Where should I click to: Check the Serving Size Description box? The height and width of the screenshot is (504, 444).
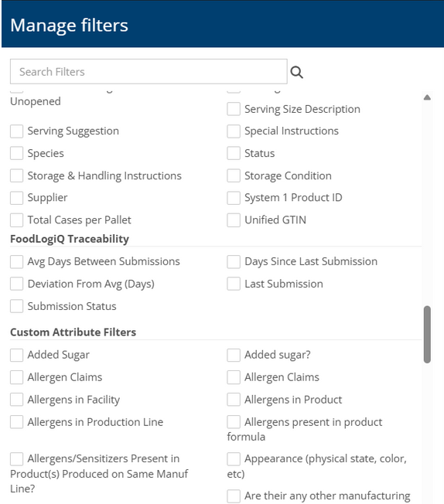[234, 109]
